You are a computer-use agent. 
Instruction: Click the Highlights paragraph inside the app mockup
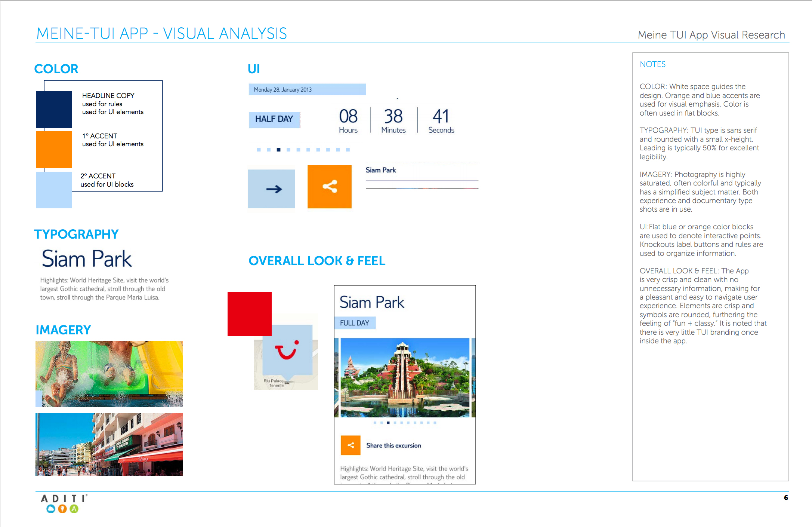(404, 474)
